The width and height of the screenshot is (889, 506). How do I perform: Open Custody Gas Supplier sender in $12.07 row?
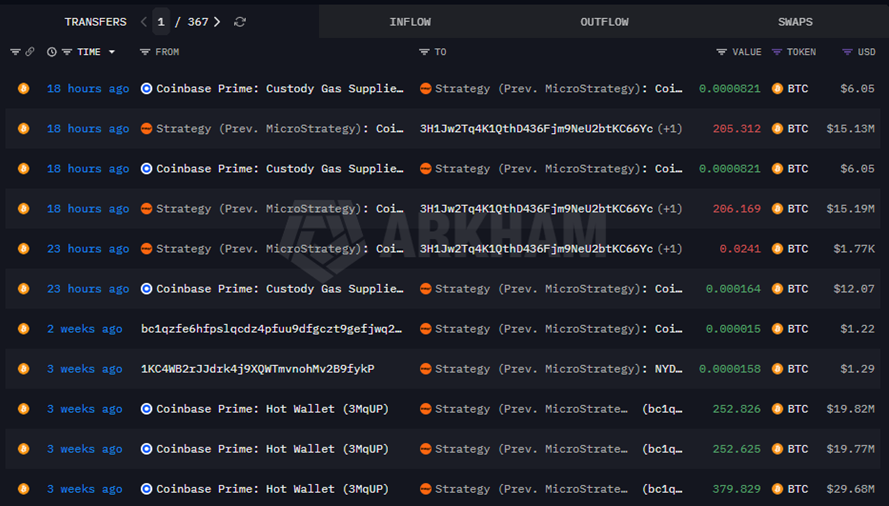pos(280,289)
